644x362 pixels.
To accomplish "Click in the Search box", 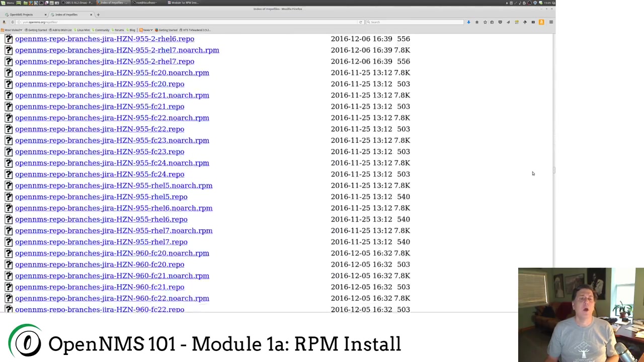I will pyautogui.click(x=415, y=22).
